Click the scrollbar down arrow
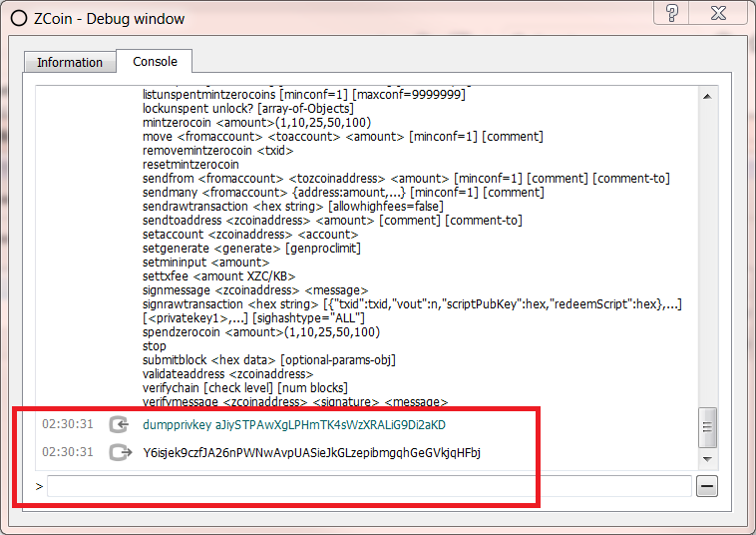The width and height of the screenshot is (756, 535). [707, 459]
